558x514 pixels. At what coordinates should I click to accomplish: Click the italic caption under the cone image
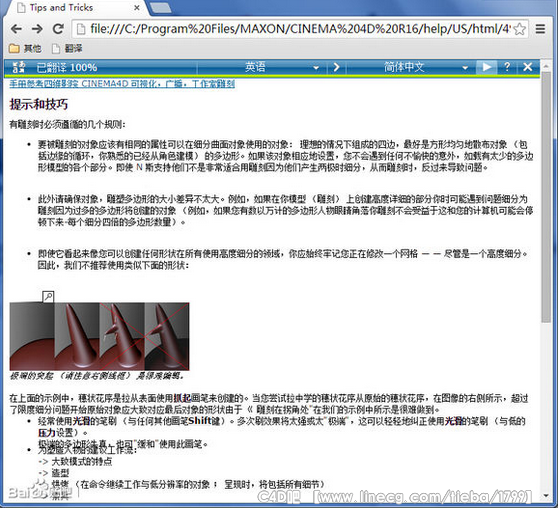96,376
